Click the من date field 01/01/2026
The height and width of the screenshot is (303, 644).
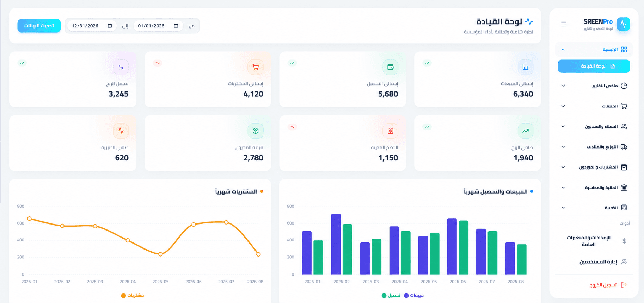coord(158,26)
